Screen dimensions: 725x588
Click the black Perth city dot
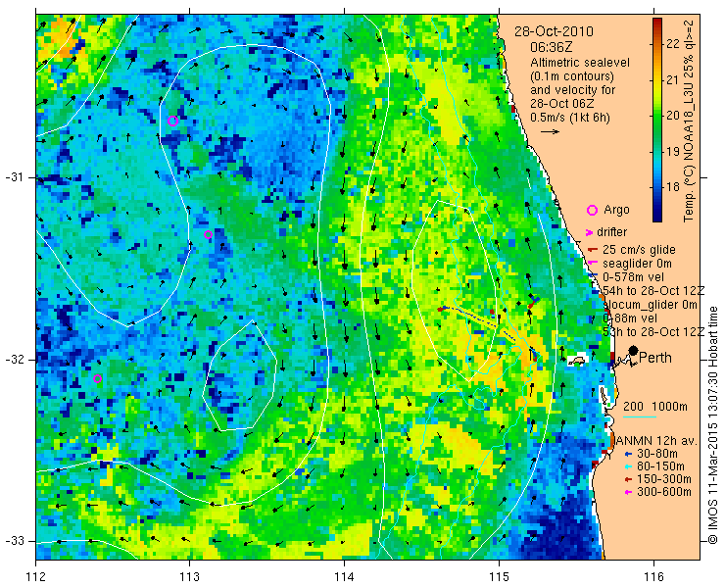(x=634, y=350)
